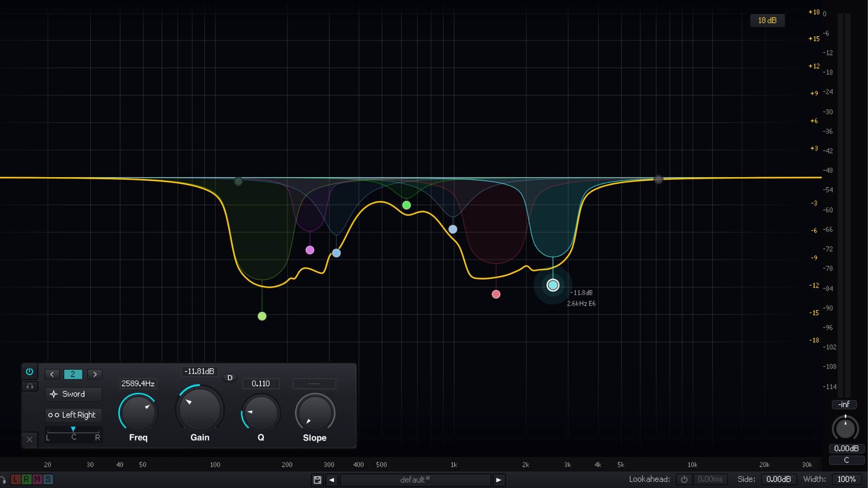Save preset with floppy disk icon
868x488 pixels.
(x=317, y=480)
